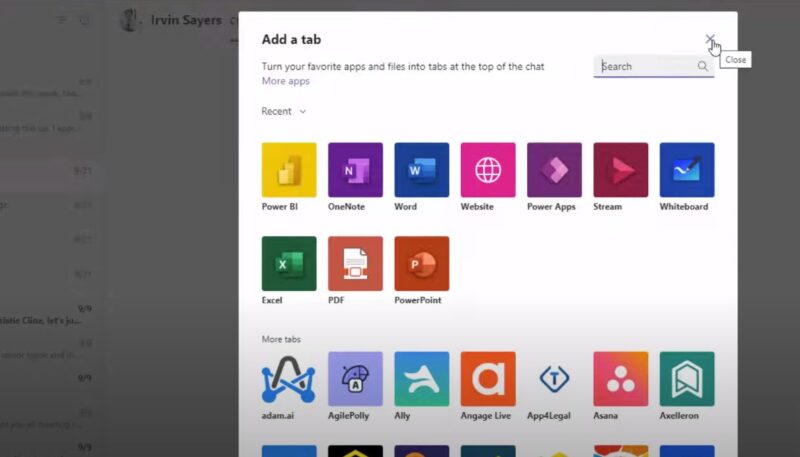Click the 'Add a tab' heading
The width and height of the screenshot is (800, 457).
click(x=291, y=39)
